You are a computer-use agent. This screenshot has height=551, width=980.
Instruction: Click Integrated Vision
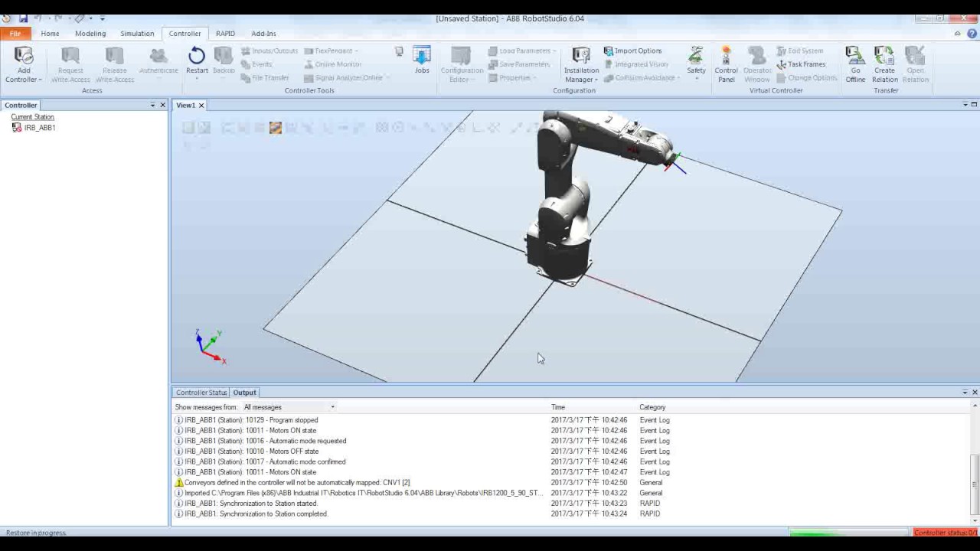pos(636,64)
